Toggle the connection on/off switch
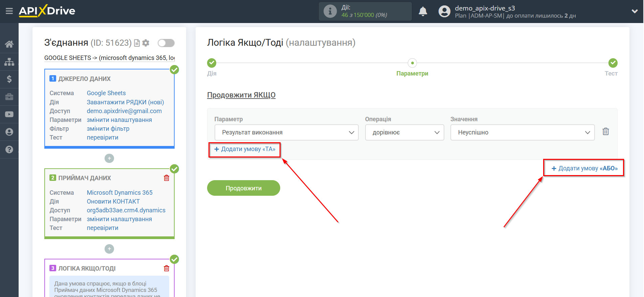This screenshot has width=644, height=297. 166,43
